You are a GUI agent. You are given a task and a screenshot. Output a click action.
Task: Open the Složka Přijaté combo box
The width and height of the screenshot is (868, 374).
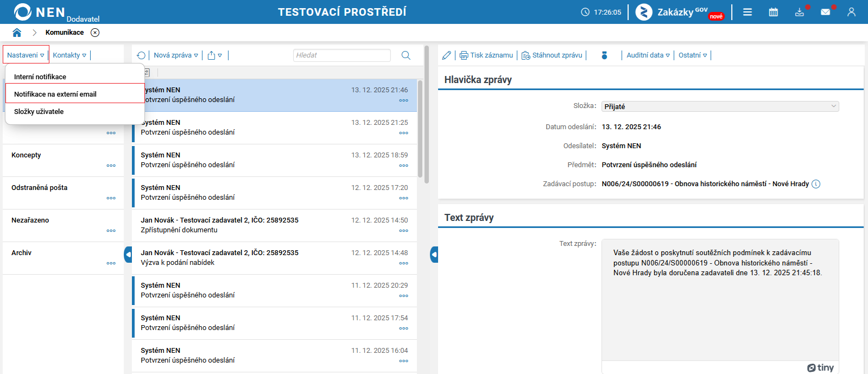click(x=720, y=106)
